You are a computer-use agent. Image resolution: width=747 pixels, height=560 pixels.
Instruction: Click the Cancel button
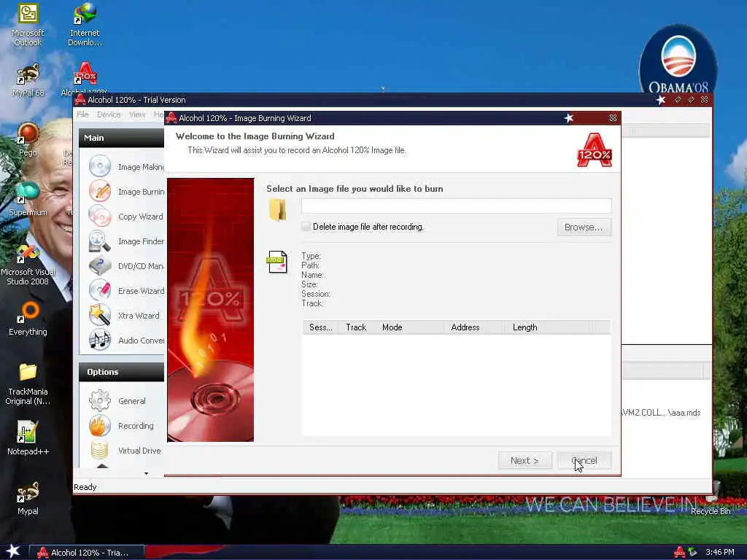coord(584,461)
